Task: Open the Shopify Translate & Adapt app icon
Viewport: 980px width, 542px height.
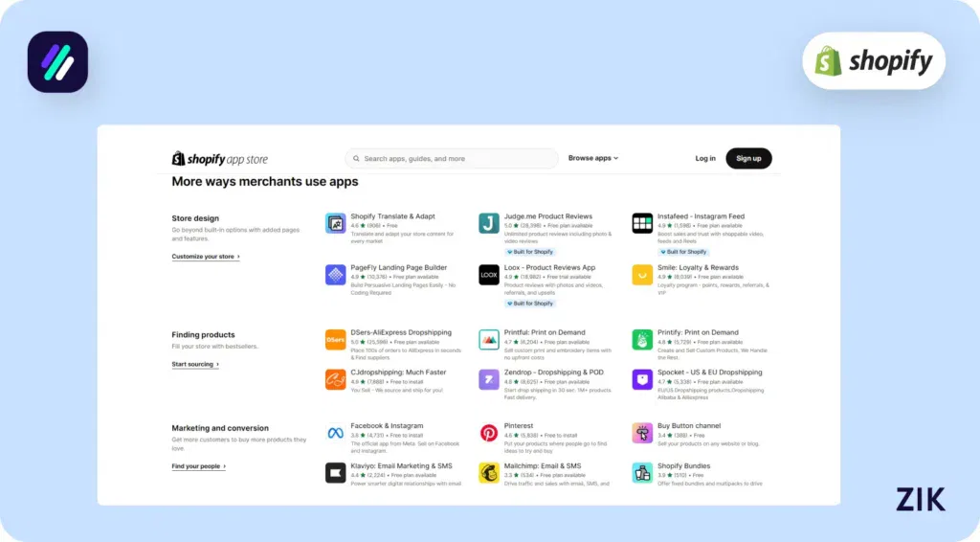Action: click(336, 223)
